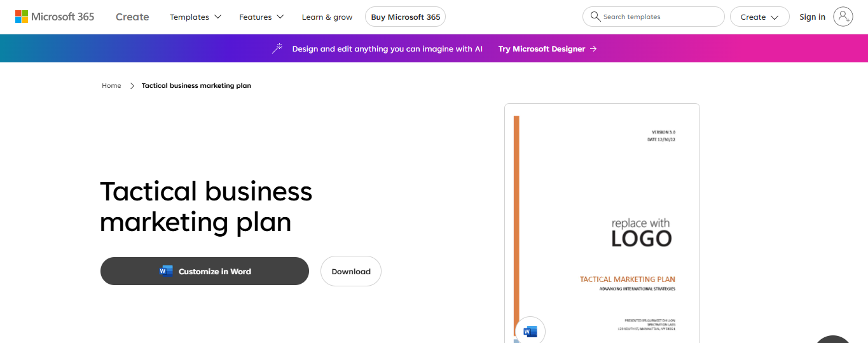Viewport: 868px width, 343px height.
Task: Click the Create button chevron arrow
Action: 775,18
